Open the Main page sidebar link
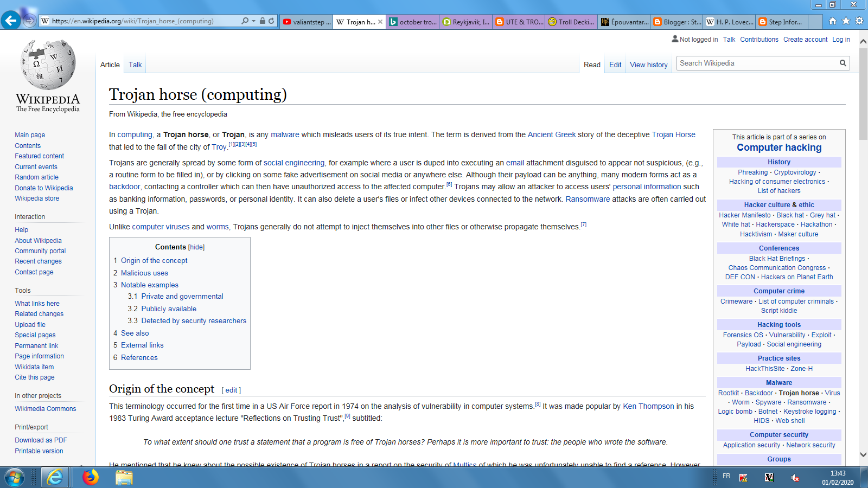The image size is (868, 488). pyautogui.click(x=30, y=135)
